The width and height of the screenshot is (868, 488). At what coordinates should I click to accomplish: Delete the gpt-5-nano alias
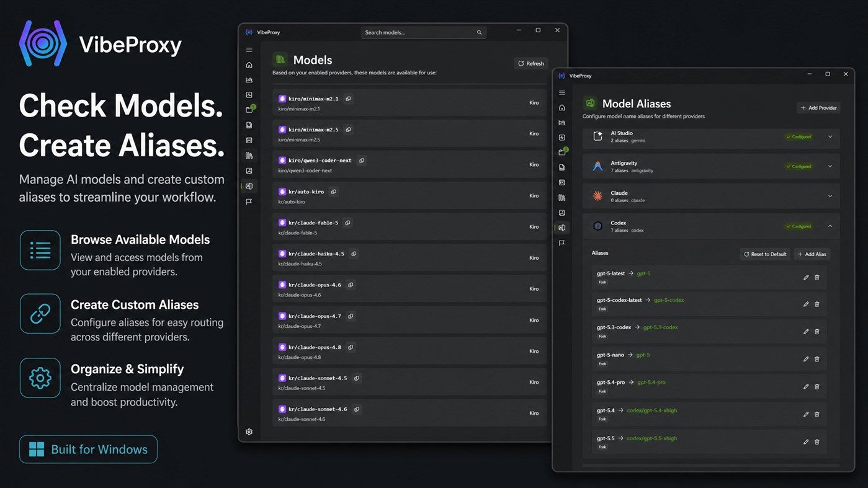pos(817,359)
